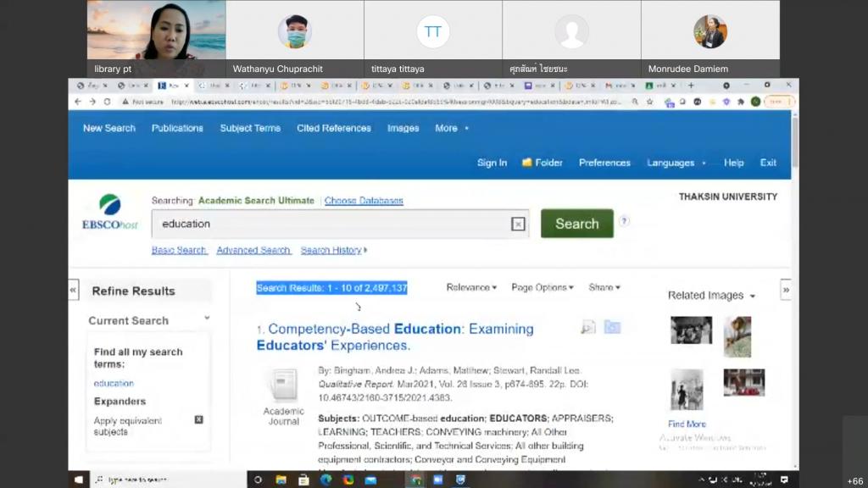Screen dimensions: 868x488
Task: Bookmark the page with the star icon
Action: click(x=650, y=102)
